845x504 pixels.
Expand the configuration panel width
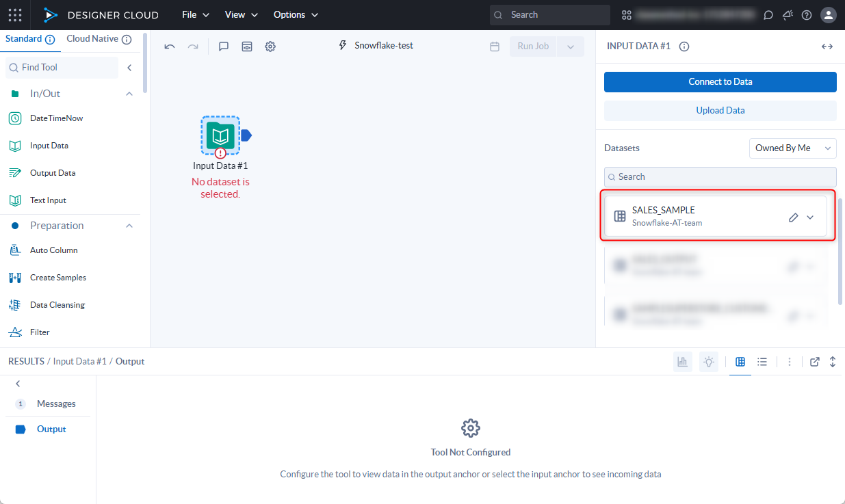827,47
